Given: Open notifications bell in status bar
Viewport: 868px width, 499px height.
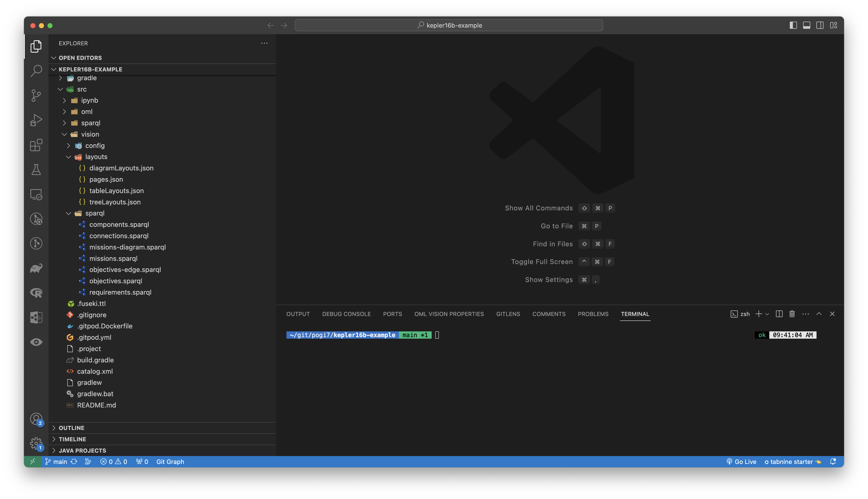Looking at the screenshot, I should pyautogui.click(x=833, y=462).
